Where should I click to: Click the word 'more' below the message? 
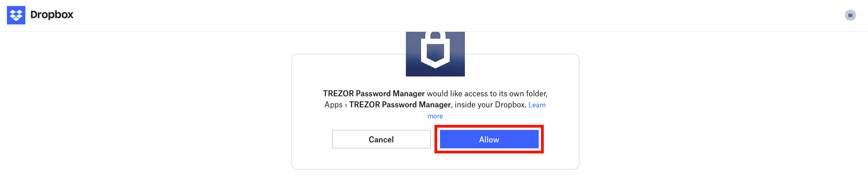pos(435,116)
